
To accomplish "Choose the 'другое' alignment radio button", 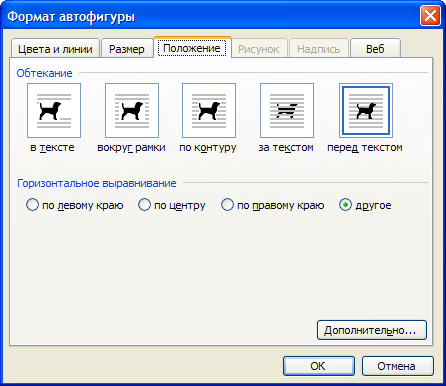I will pyautogui.click(x=345, y=205).
